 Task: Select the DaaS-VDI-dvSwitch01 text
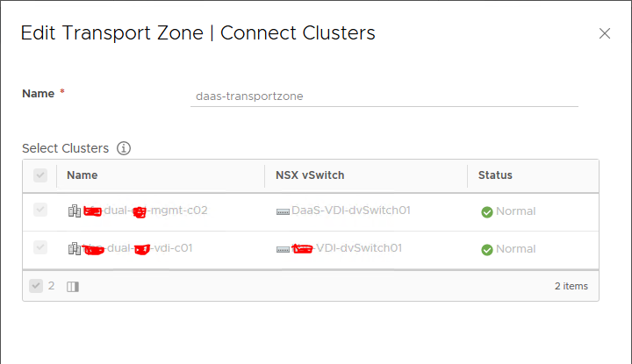coord(350,211)
